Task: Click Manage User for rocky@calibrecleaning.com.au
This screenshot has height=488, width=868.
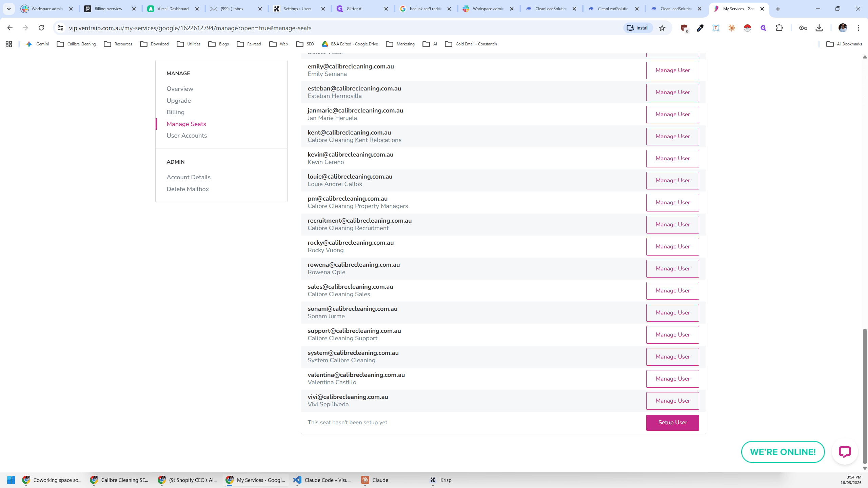Action: click(672, 247)
